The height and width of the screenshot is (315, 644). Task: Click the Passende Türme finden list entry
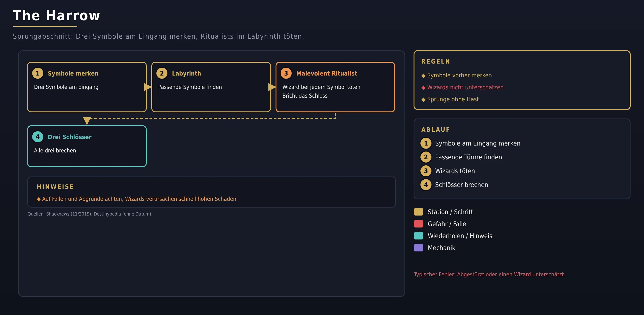tap(468, 157)
